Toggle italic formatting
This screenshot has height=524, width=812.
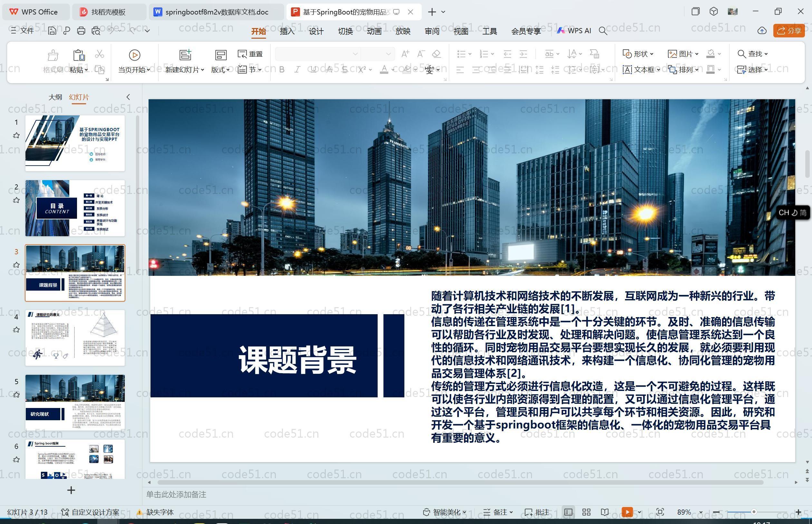(x=297, y=70)
